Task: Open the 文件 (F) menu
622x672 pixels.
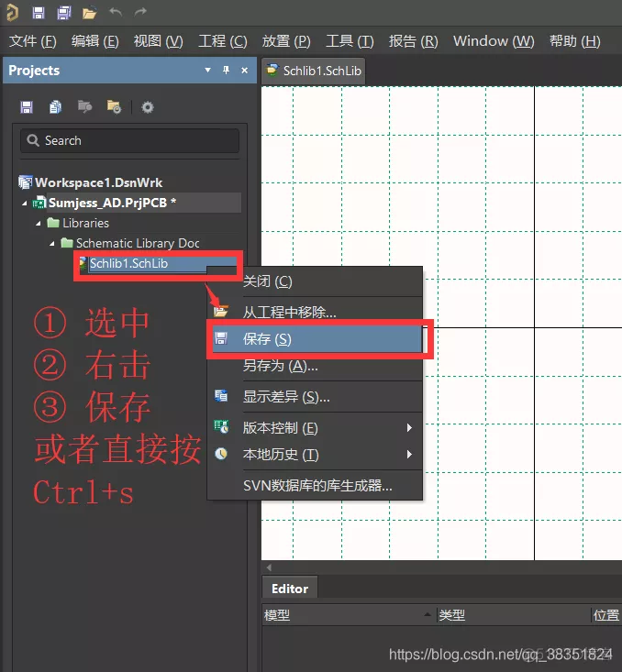Action: [33, 41]
